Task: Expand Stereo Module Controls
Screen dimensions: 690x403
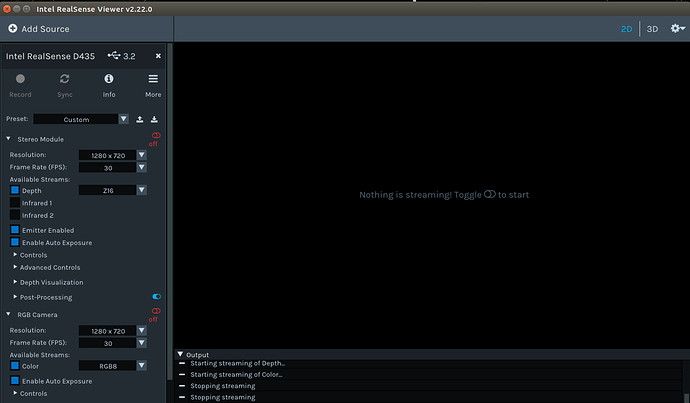Action: 15,255
